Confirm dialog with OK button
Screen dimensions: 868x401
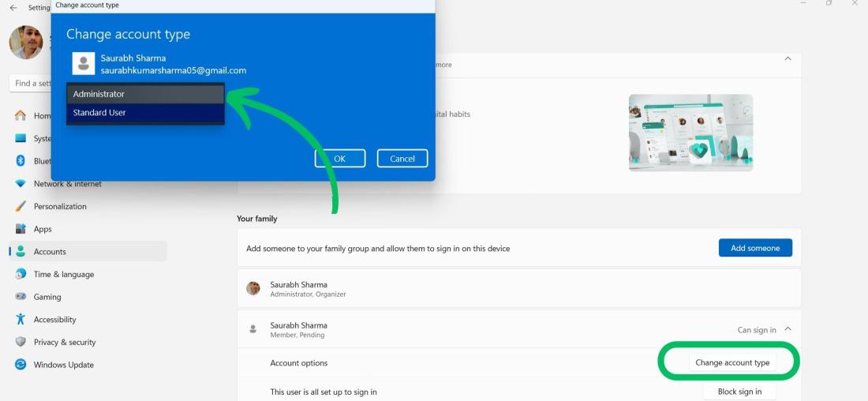[x=340, y=159]
